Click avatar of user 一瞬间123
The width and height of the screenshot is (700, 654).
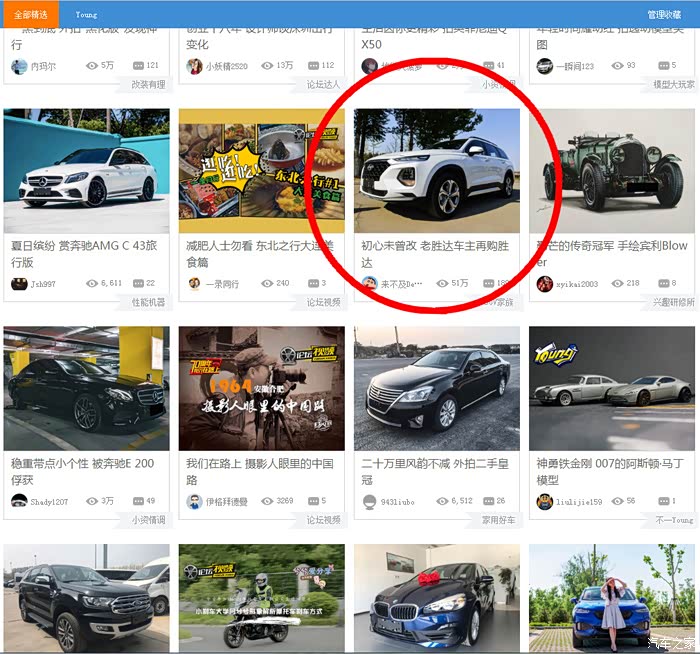coord(545,66)
